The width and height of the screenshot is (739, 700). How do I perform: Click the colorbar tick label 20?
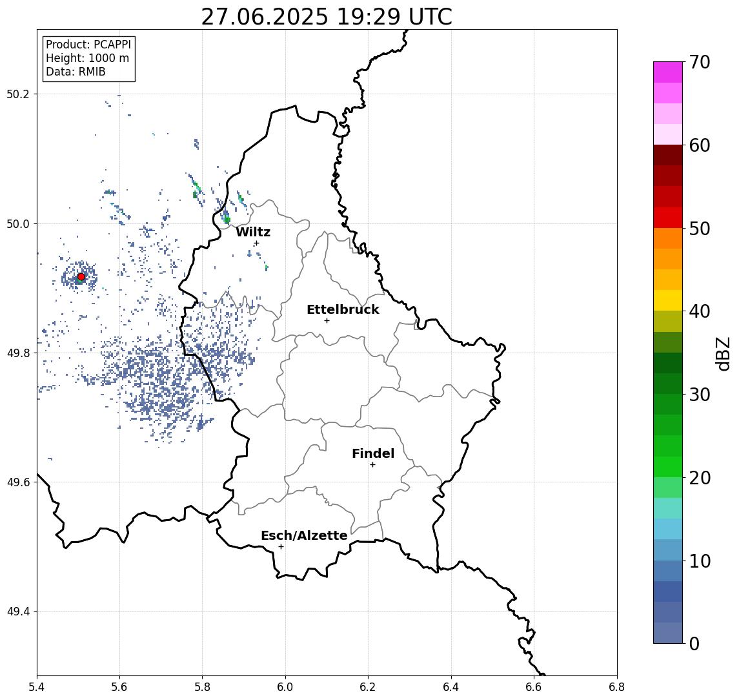pos(700,477)
